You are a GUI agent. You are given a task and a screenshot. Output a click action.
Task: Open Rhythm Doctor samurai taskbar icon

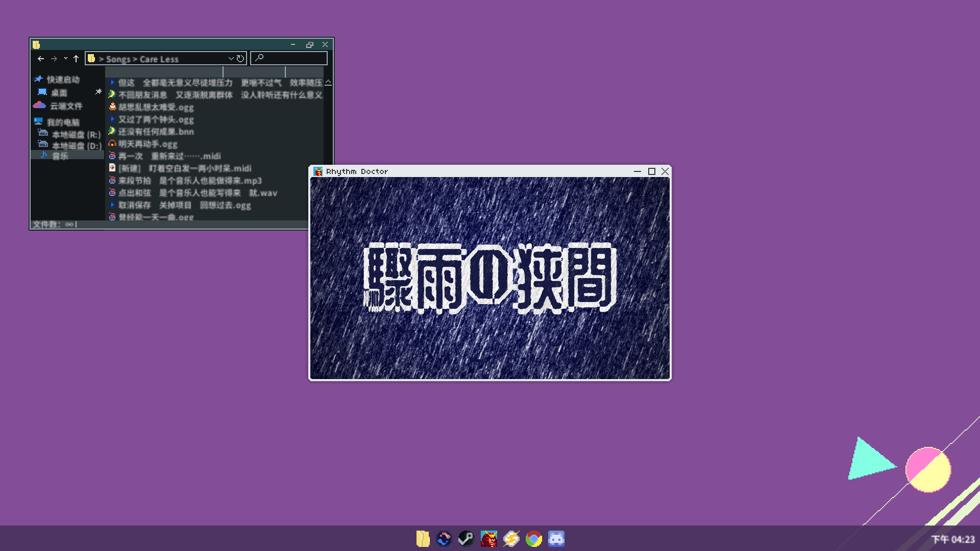(x=488, y=539)
